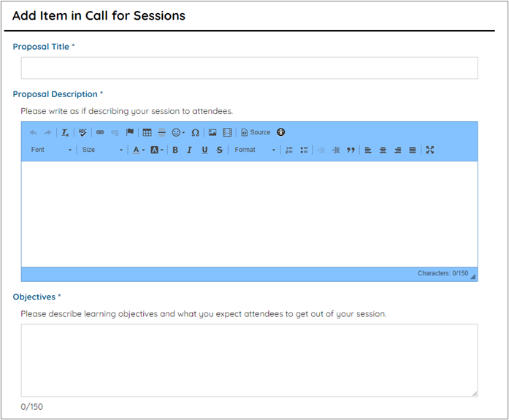Click the Anchor flag icon
Screen dimensions: 509x420
130,133
